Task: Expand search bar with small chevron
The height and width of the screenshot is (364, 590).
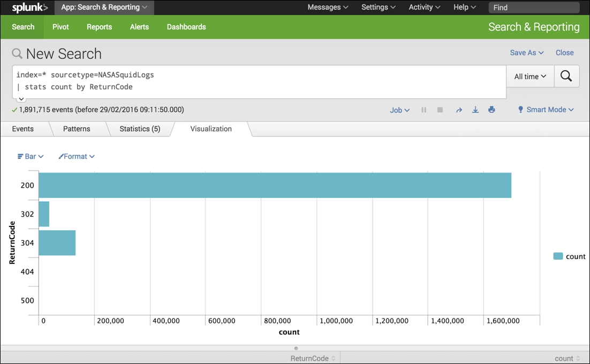Action: point(21,99)
